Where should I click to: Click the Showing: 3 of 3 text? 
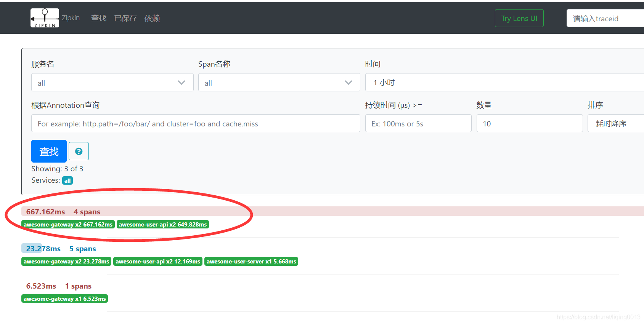point(57,169)
